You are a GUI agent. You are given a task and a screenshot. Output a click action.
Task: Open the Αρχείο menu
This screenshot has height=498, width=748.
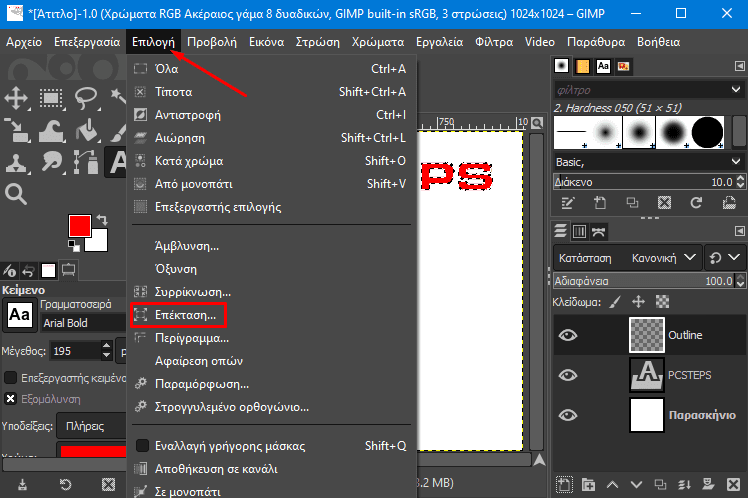tap(24, 42)
